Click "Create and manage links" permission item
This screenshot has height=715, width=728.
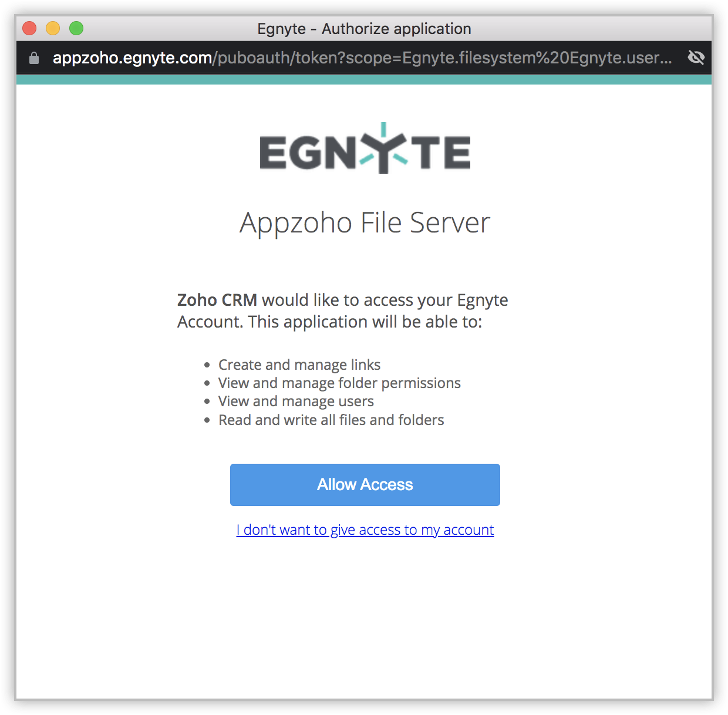[x=299, y=365]
